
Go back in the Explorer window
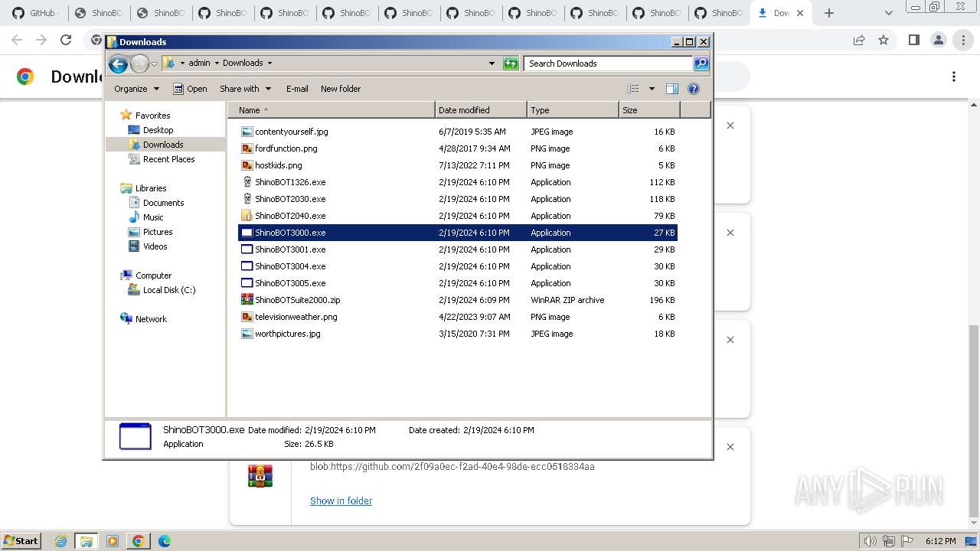118,64
